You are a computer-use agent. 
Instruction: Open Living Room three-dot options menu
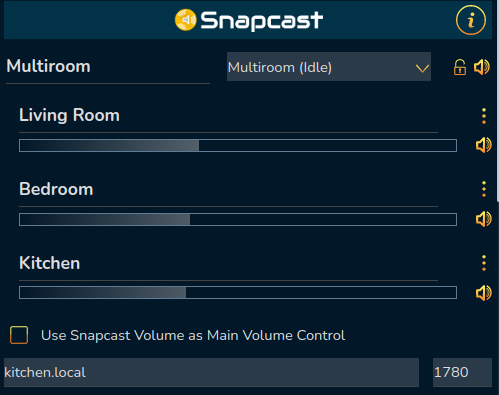484,116
